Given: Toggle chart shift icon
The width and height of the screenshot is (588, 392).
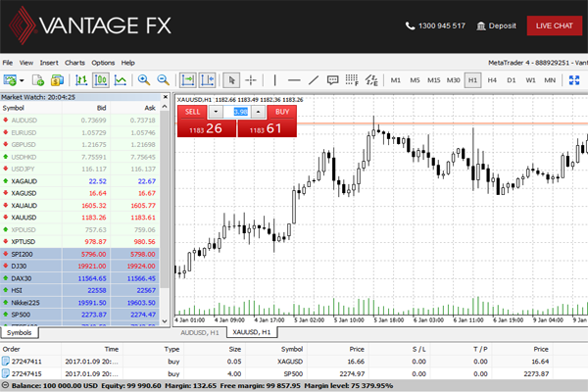Looking at the screenshot, I should 207,80.
